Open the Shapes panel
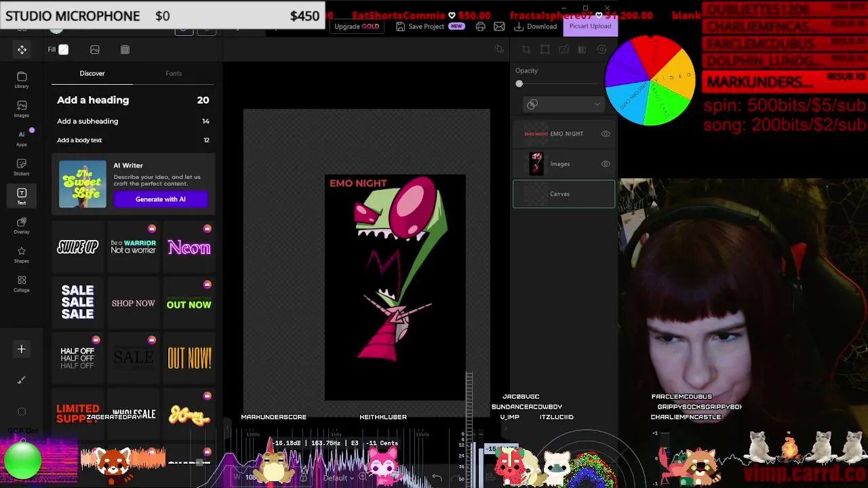The image size is (868, 488). (x=22, y=255)
